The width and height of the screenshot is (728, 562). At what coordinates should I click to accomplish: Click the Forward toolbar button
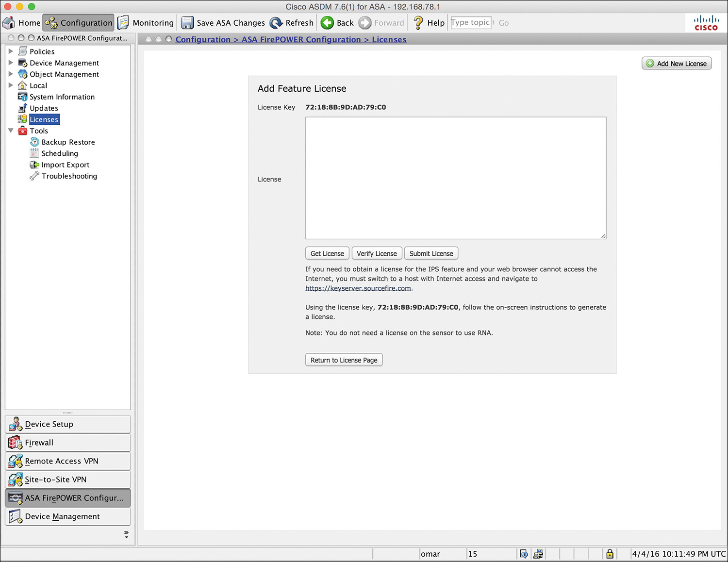click(x=381, y=23)
